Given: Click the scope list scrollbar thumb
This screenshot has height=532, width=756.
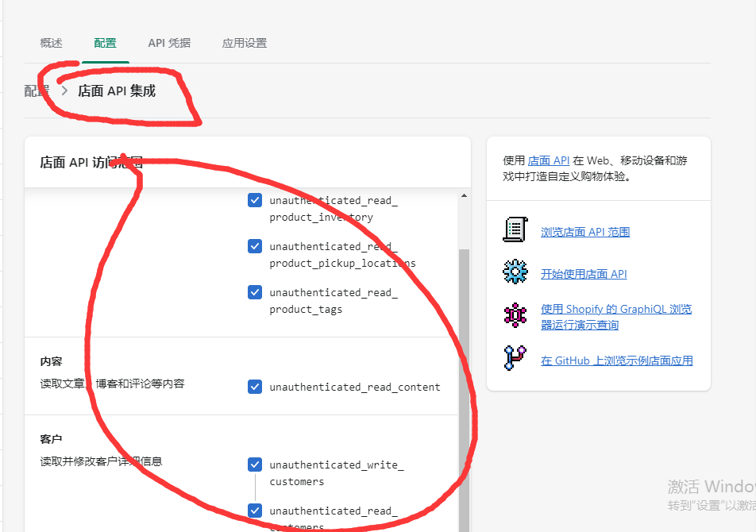Looking at the screenshot, I should (464, 391).
